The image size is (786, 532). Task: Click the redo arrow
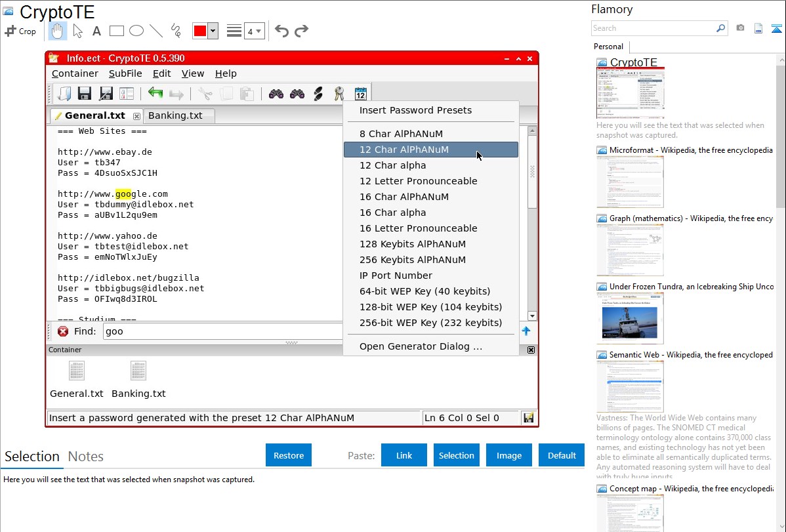point(301,31)
